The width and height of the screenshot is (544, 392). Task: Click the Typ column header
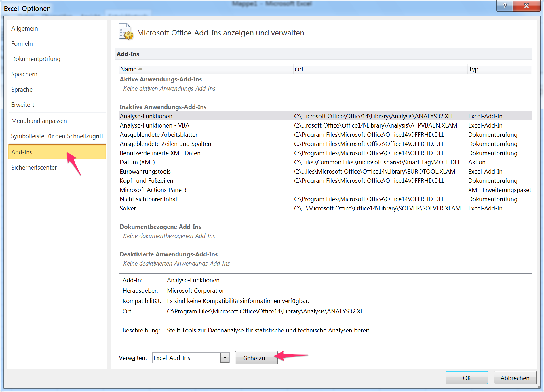[473, 69]
